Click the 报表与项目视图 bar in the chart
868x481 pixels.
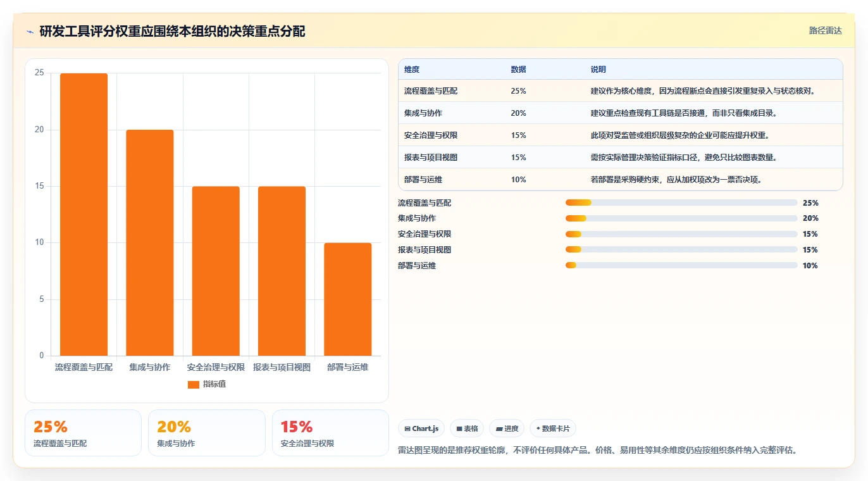click(282, 271)
